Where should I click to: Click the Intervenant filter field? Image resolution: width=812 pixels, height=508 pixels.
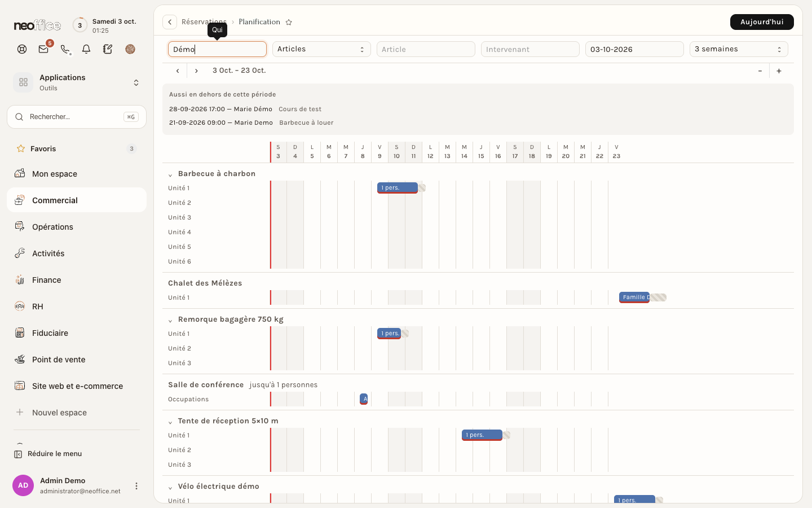[x=530, y=49]
